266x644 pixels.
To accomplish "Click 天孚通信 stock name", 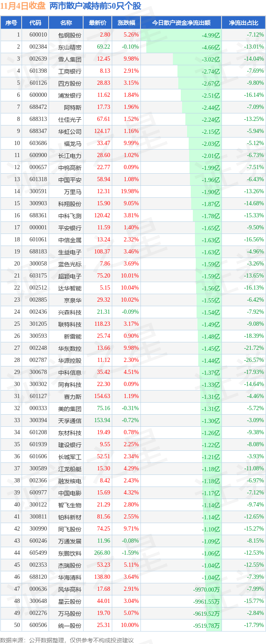I will (71, 421).
